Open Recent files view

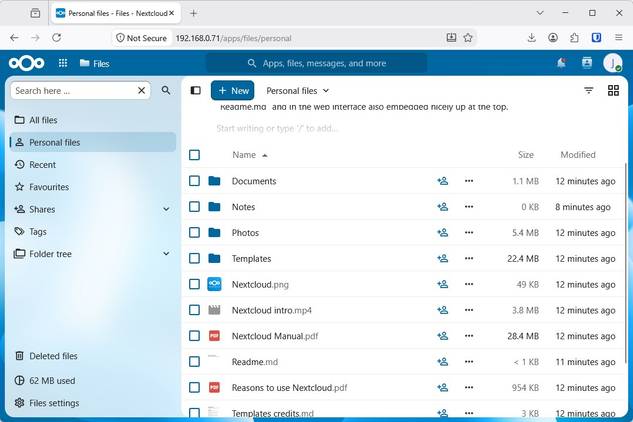click(x=93, y=165)
